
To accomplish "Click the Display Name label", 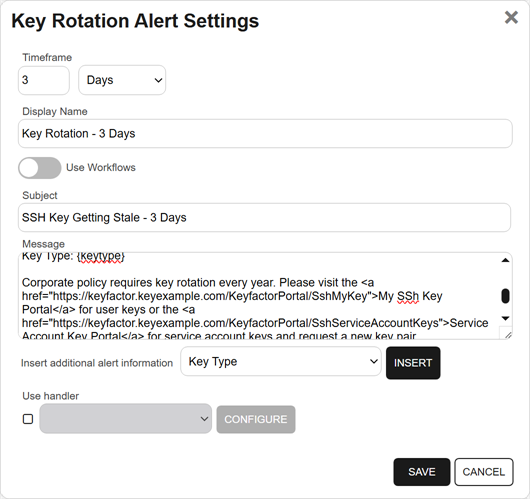I will 55,111.
